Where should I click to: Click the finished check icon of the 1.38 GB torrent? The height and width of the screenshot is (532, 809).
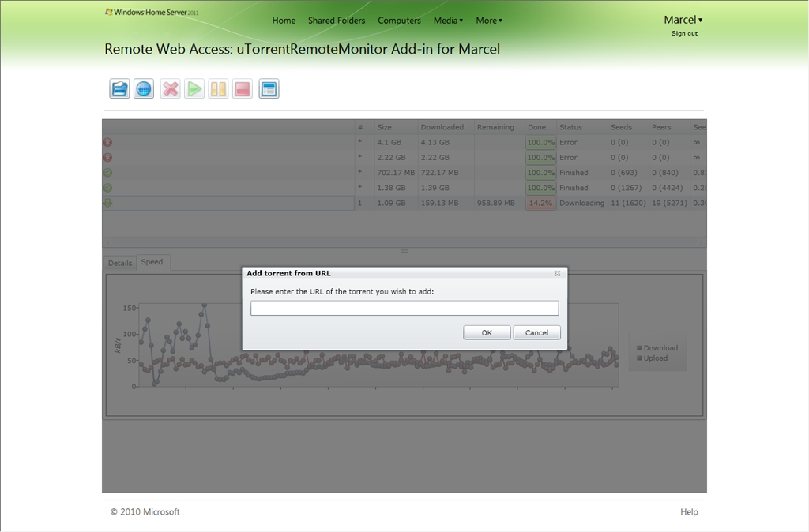pos(107,188)
